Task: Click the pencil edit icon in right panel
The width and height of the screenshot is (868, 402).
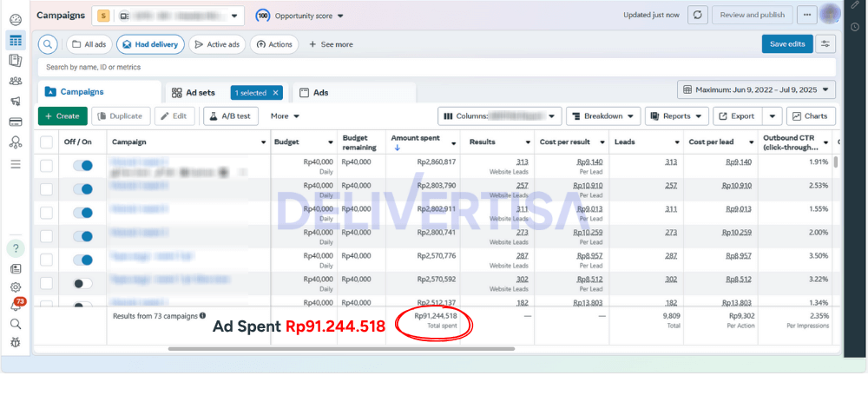Action: (x=855, y=4)
